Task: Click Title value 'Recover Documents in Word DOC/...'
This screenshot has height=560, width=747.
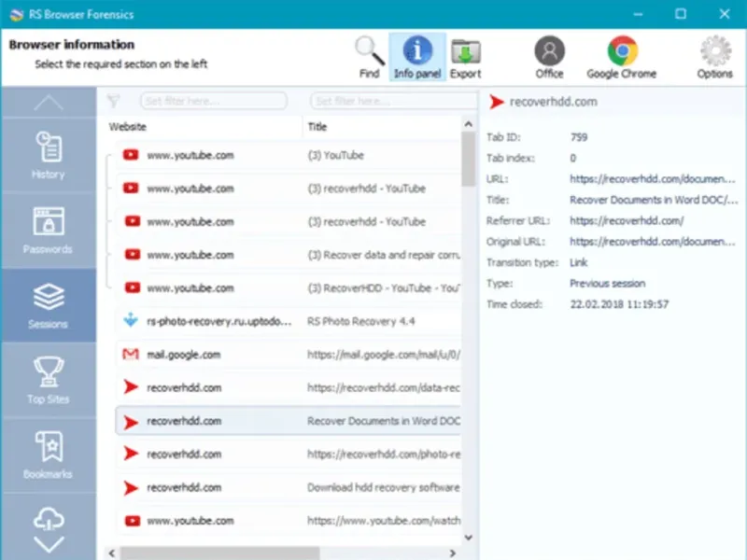Action: [654, 200]
